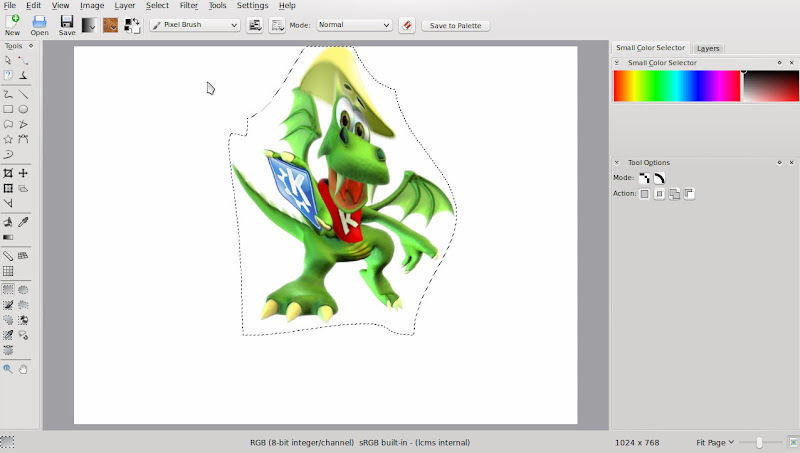Select the paint bucket fill tool
800x453 pixels.
(8, 222)
